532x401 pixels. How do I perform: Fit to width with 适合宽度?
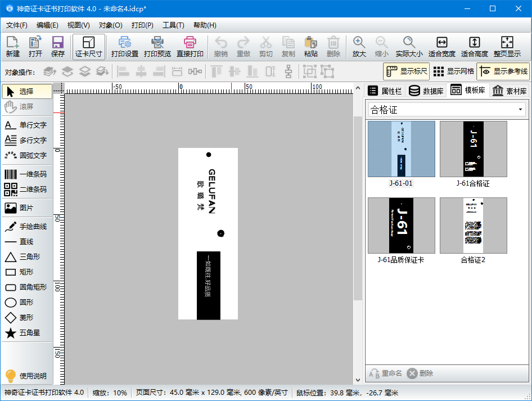442,47
